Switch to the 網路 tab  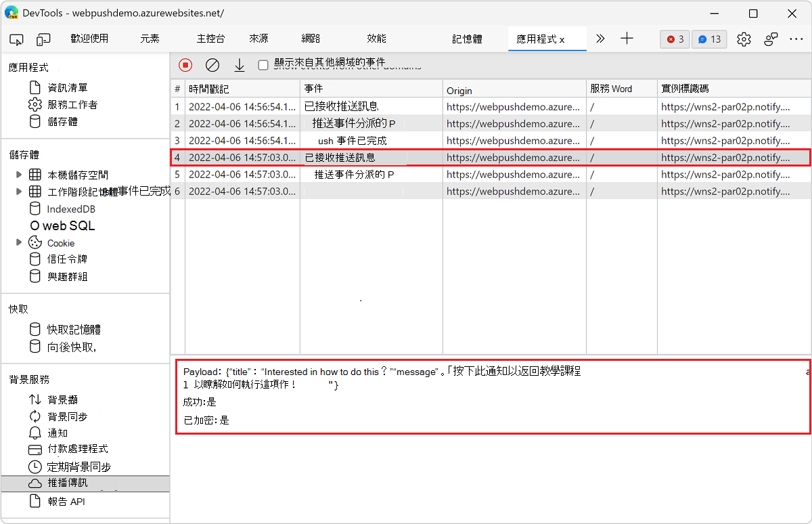310,39
